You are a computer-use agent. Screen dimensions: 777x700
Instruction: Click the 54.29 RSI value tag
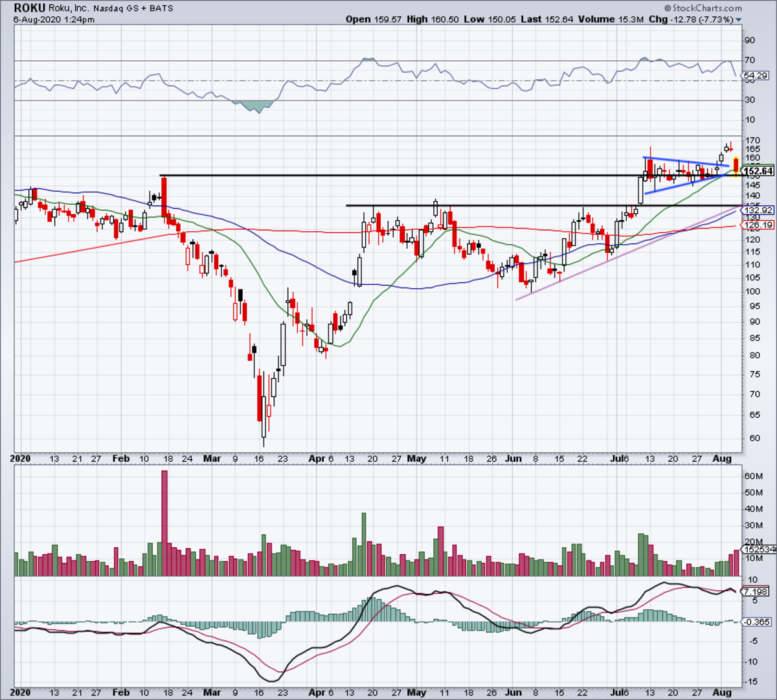756,76
